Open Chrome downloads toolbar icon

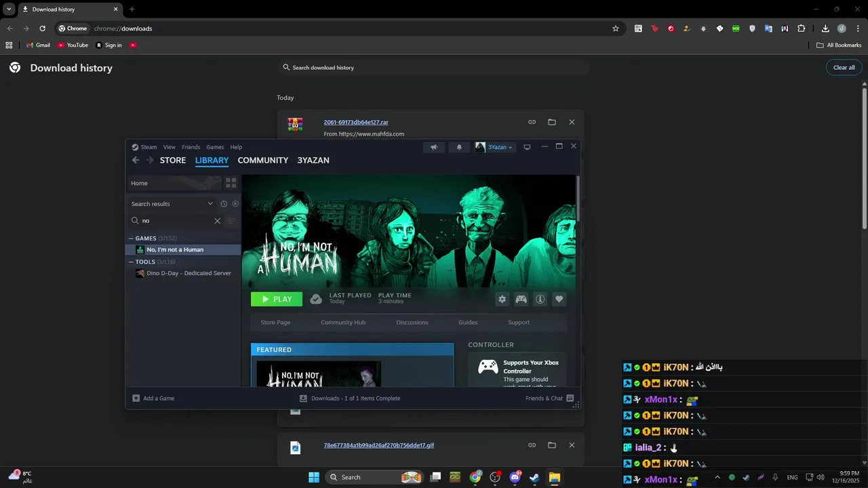click(x=825, y=28)
